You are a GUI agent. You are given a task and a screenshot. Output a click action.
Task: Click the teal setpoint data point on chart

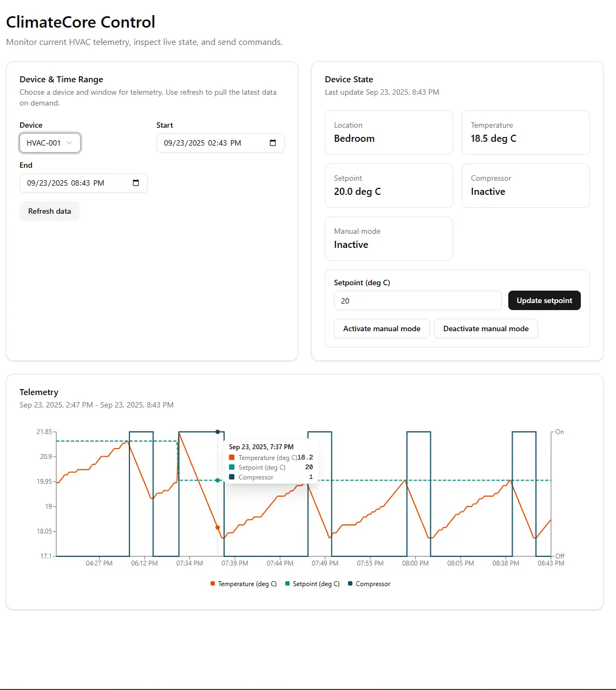[218, 480]
